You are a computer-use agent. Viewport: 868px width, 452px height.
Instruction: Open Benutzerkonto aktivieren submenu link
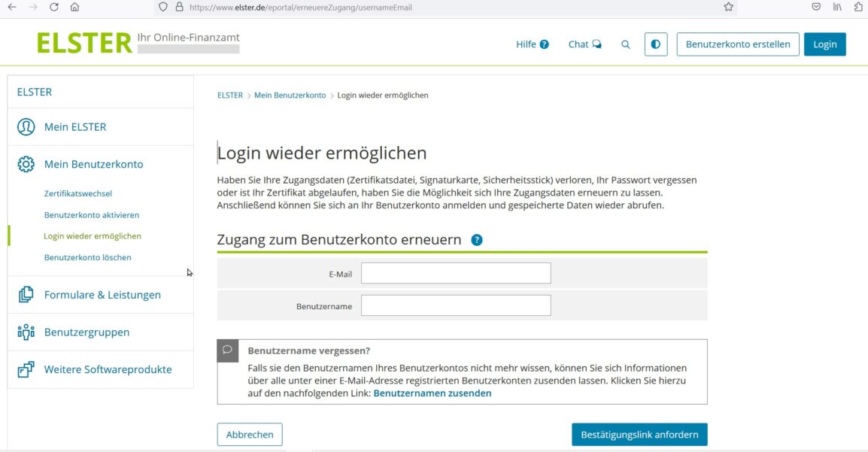tap(92, 214)
